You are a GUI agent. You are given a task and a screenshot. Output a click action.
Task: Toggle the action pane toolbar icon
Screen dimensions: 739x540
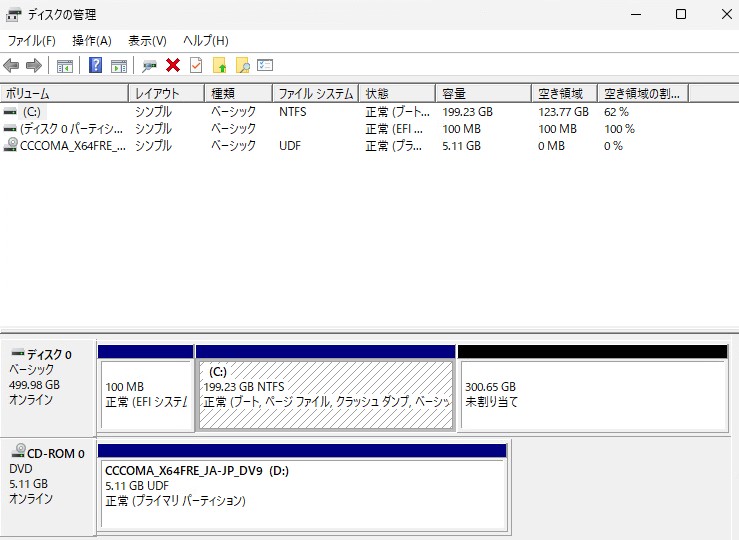pos(119,65)
